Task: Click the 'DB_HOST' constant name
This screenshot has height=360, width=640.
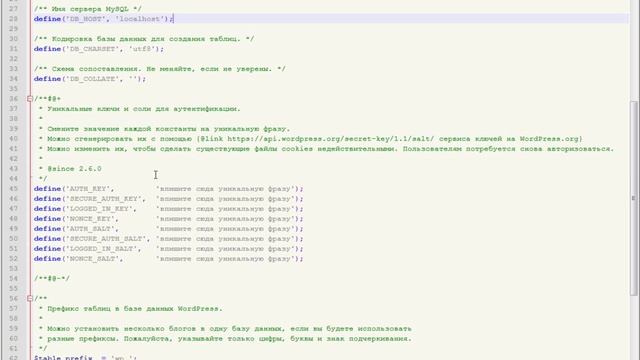Action: 85,19
